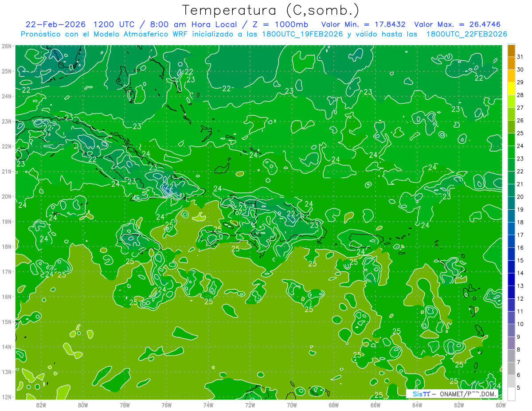Select the longitude label '76W'
Viewport: 532px width, 411px height.
pos(166,405)
